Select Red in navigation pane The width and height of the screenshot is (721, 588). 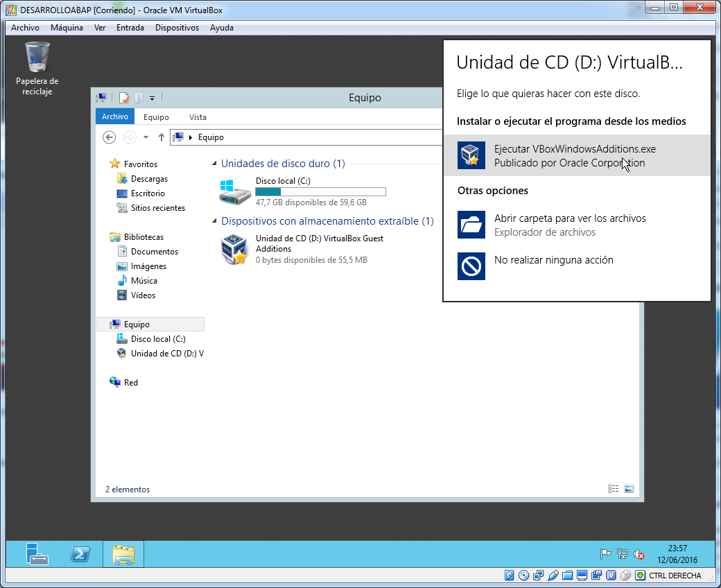(130, 383)
